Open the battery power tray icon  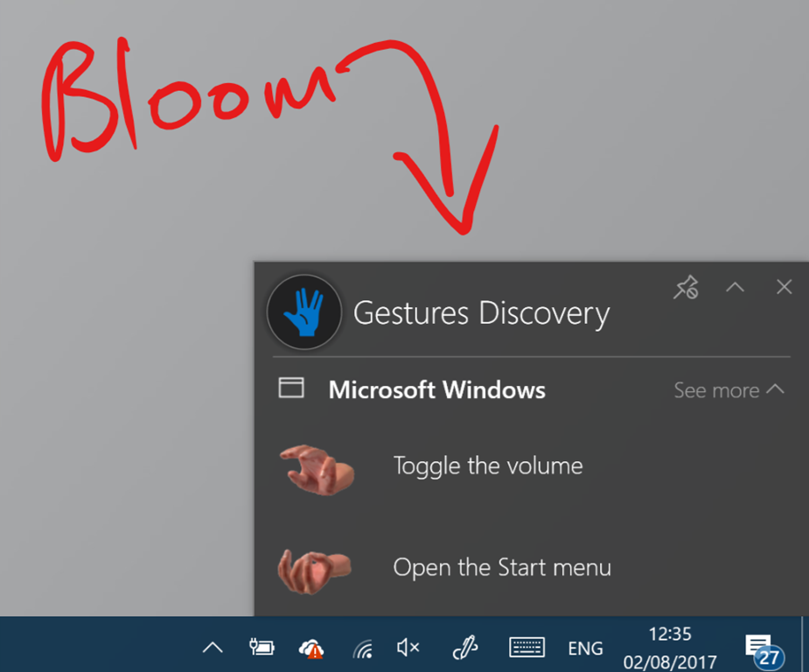[x=262, y=647]
